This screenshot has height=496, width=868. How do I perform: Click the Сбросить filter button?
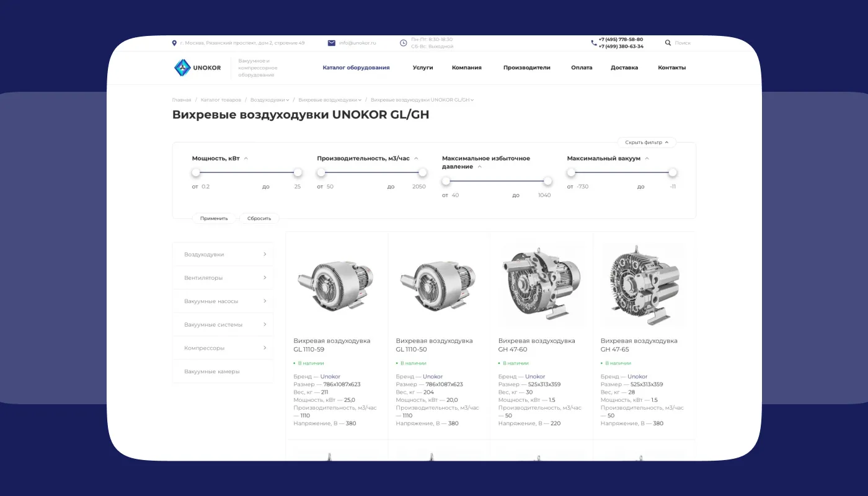[259, 218]
